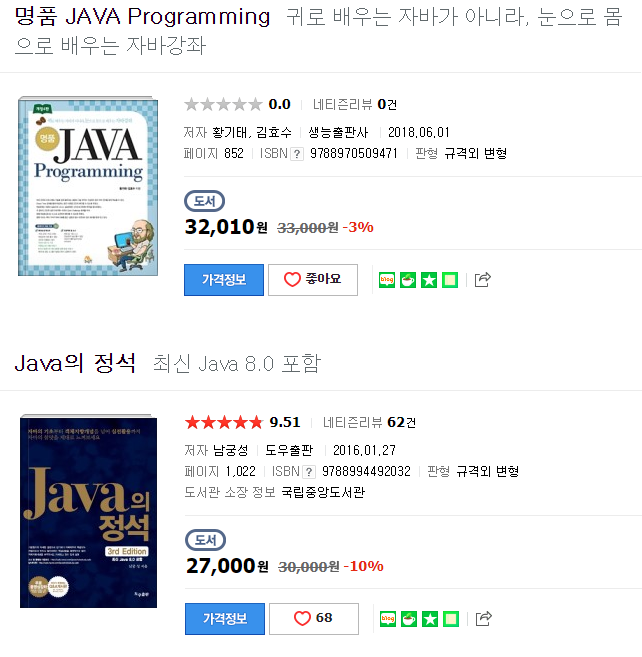Open ISBN help icon beside 9788994492032
Image resolution: width=642 pixels, height=657 pixels.
coord(309,472)
